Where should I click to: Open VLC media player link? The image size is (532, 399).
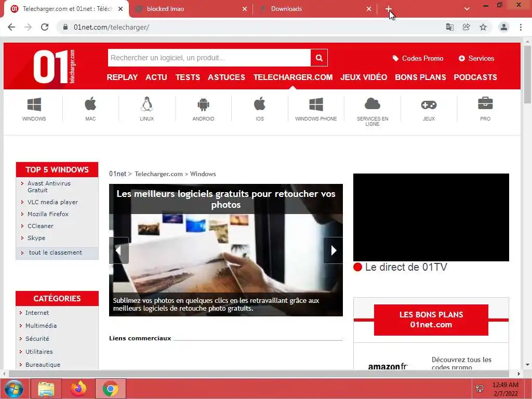(52, 202)
